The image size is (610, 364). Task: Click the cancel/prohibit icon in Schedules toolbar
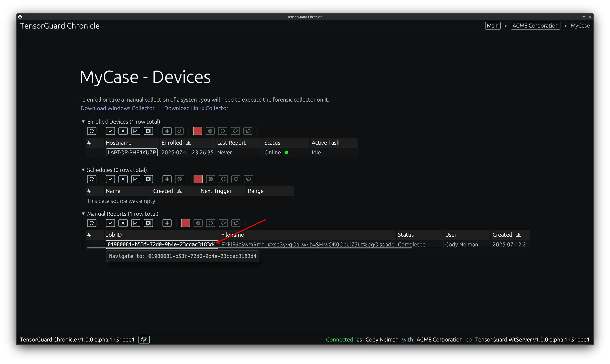(180, 179)
